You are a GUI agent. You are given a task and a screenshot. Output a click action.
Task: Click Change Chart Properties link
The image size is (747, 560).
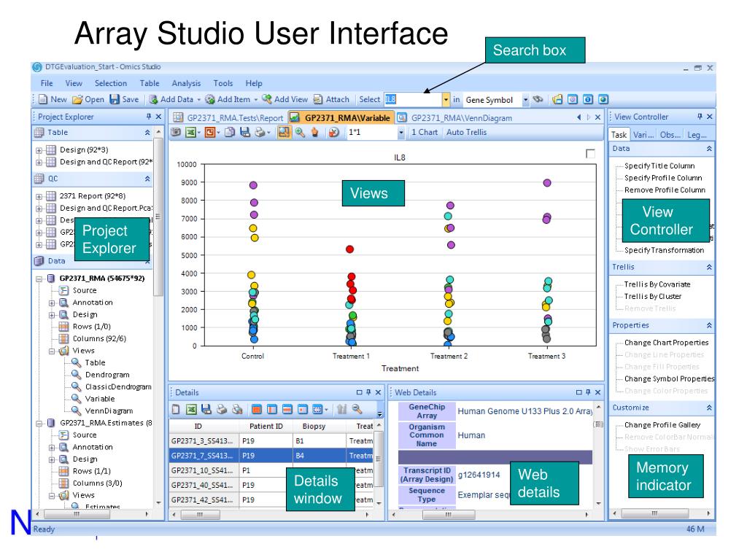coord(667,343)
